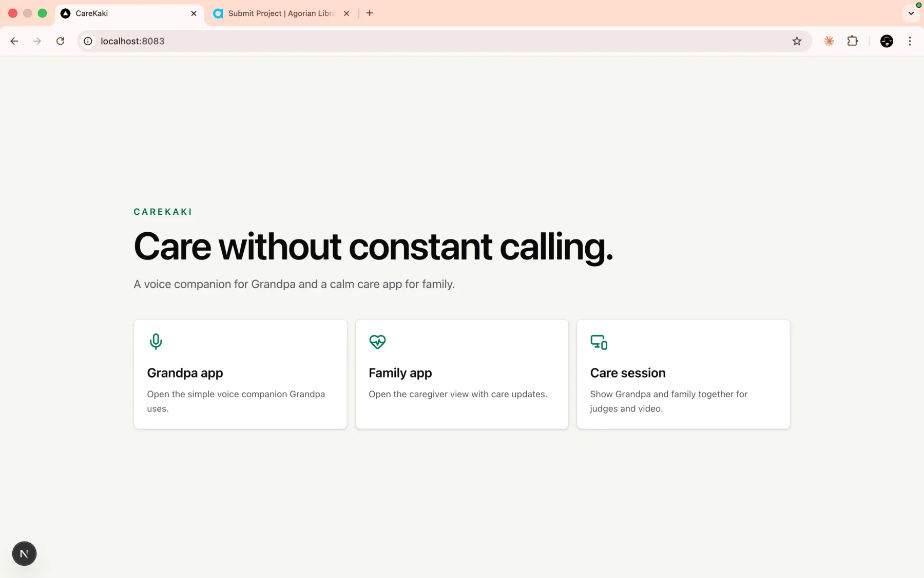Viewport: 924px width, 578px height.
Task: Click the microphone icon in Grandpa app card
Action: click(x=156, y=342)
